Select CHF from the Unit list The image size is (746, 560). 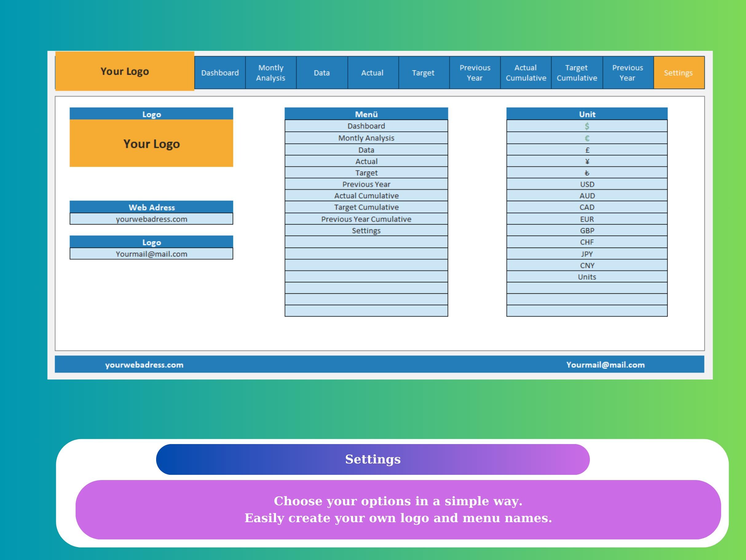(587, 242)
